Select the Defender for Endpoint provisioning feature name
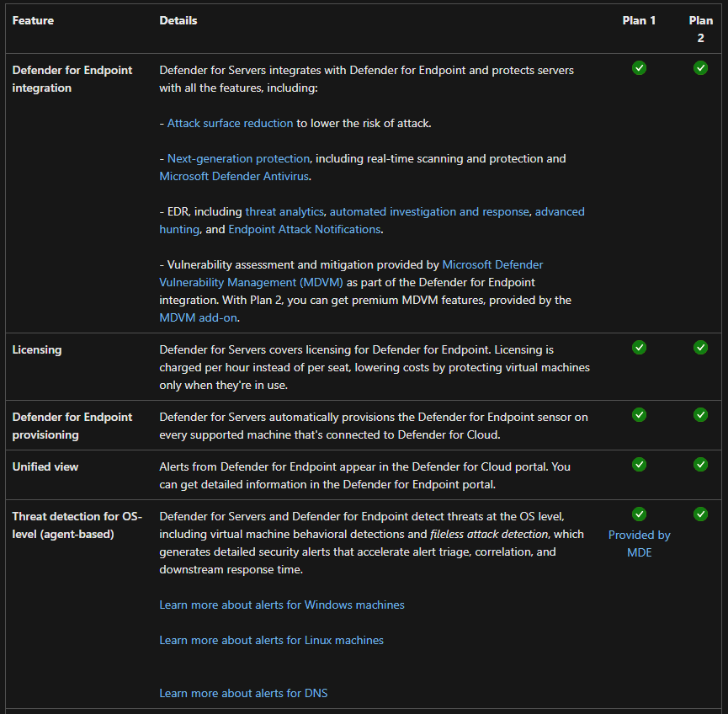 pyautogui.click(x=72, y=426)
